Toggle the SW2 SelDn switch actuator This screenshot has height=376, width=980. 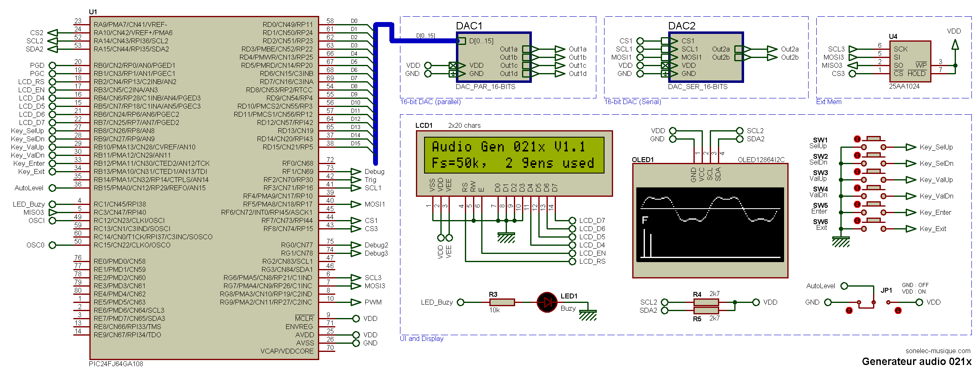point(857,155)
